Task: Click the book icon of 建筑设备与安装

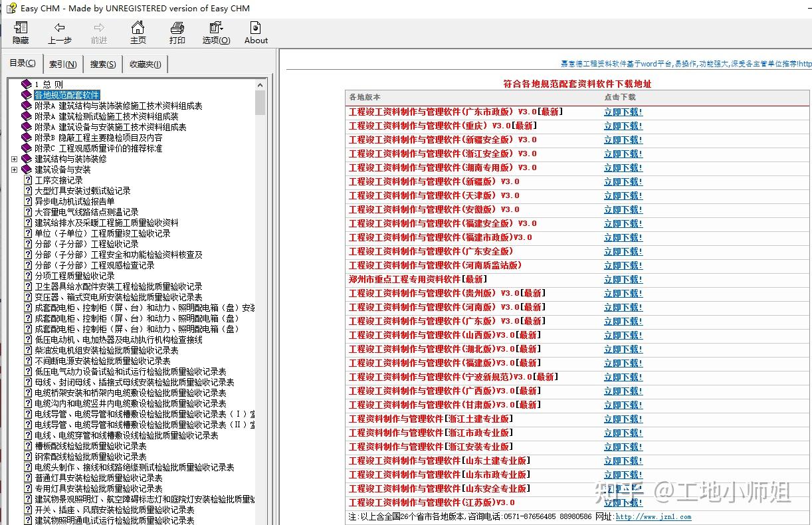Action: coord(27,169)
